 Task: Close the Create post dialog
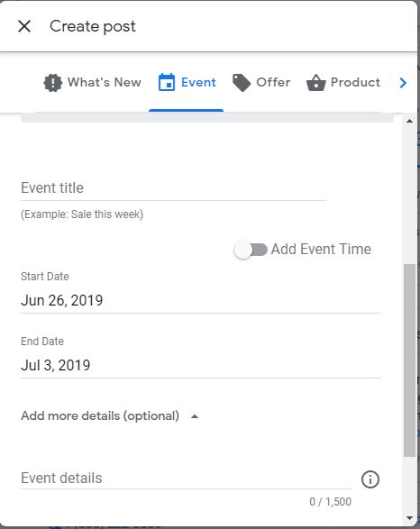(x=24, y=26)
